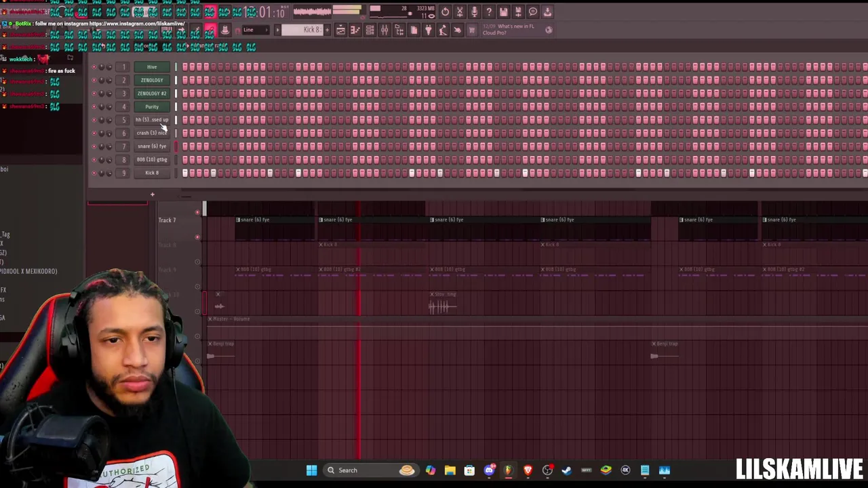Mute the 808 (10) gtbg channel
The width and height of the screenshot is (868, 488).
tap(94, 160)
